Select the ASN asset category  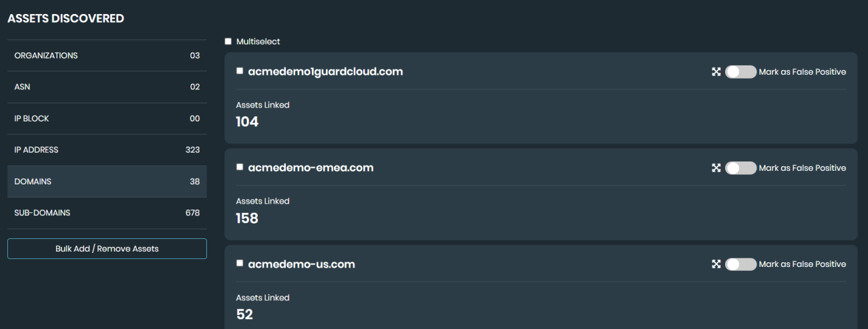click(107, 87)
